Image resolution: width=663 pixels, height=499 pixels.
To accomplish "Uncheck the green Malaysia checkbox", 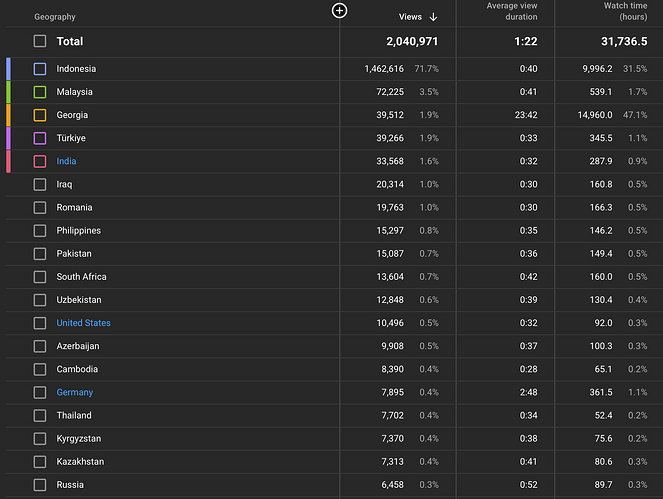I will point(40,92).
